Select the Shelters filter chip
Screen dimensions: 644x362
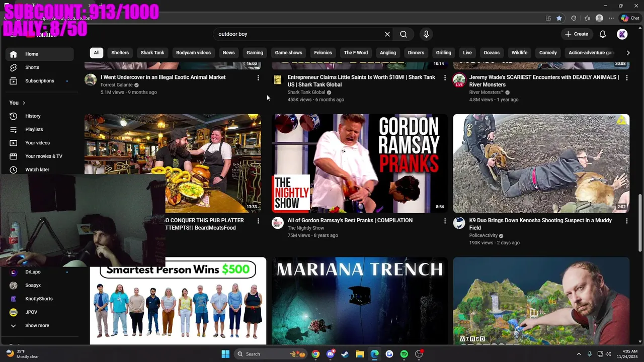click(120, 53)
